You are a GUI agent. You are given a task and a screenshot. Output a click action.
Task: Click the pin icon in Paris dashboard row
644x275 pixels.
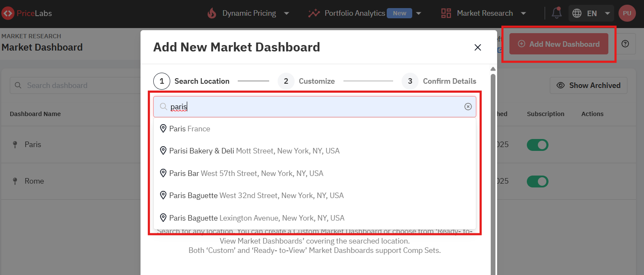point(15,145)
